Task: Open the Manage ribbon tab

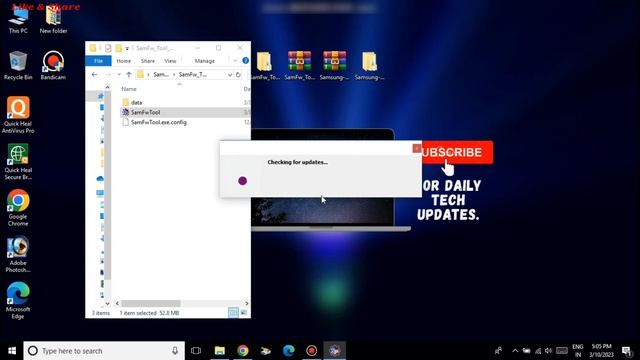Action: pos(204,61)
